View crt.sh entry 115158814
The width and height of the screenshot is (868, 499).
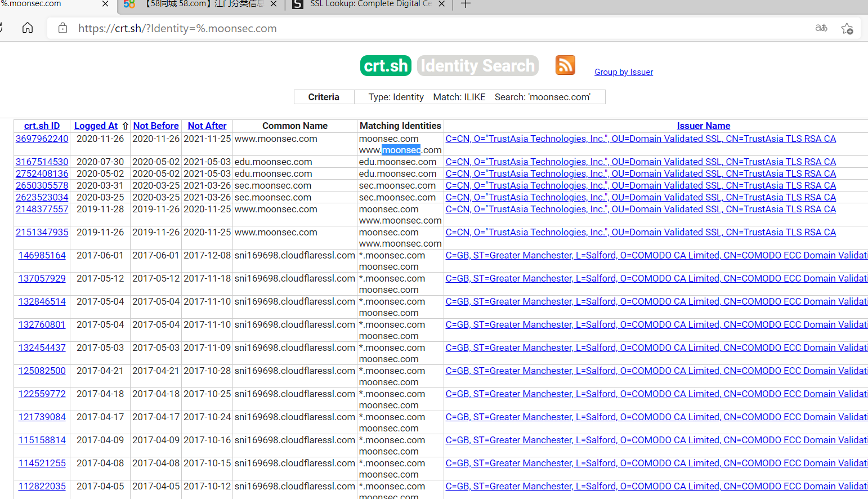pyautogui.click(x=42, y=440)
